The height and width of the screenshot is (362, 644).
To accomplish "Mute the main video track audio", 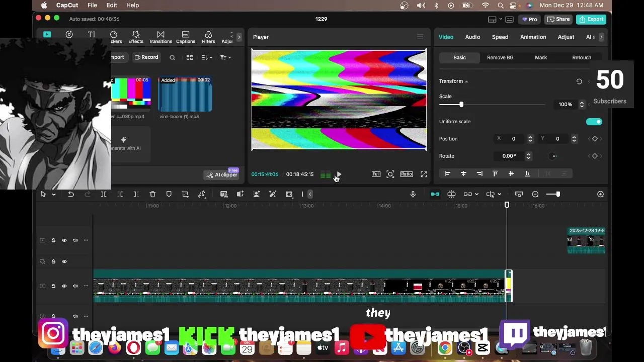I will (x=75, y=286).
